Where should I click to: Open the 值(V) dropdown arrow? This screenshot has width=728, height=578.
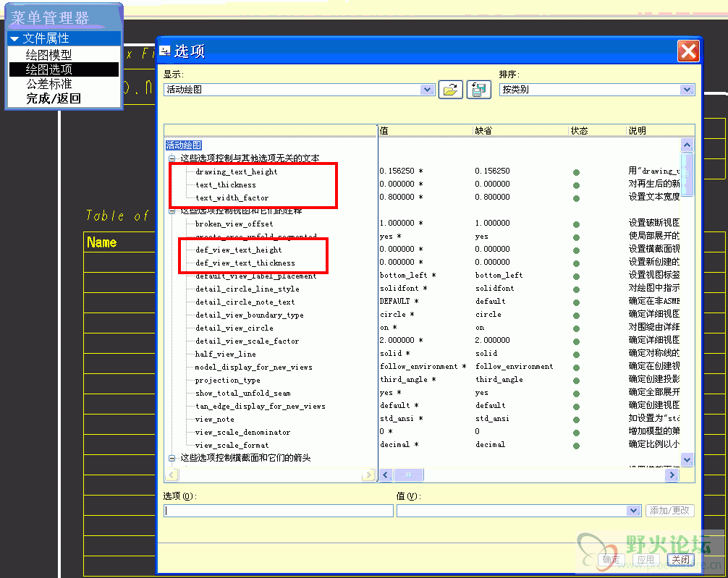point(634,511)
